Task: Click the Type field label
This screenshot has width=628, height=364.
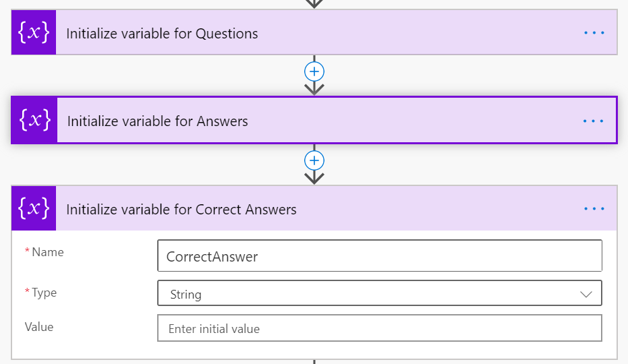Action: coord(44,293)
